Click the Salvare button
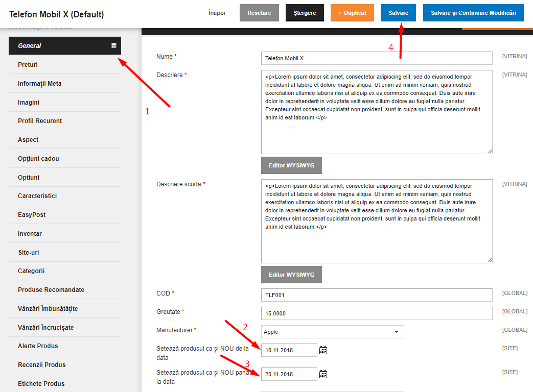 [399, 13]
